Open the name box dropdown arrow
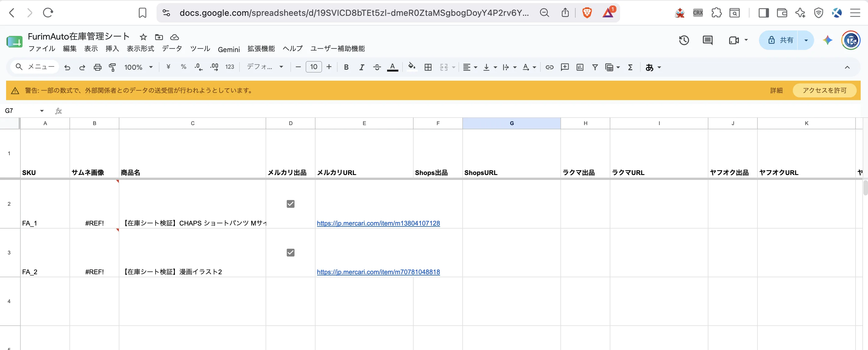The image size is (868, 350). tap(42, 111)
